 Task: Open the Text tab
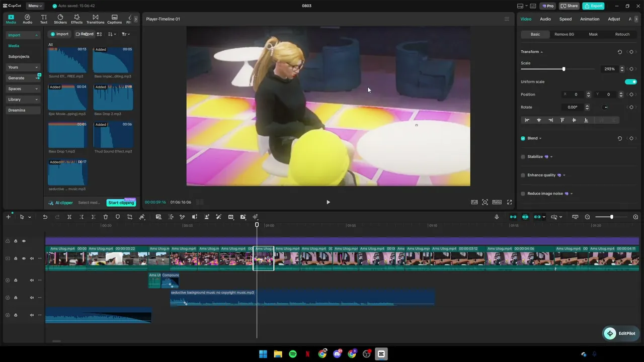pyautogui.click(x=44, y=19)
